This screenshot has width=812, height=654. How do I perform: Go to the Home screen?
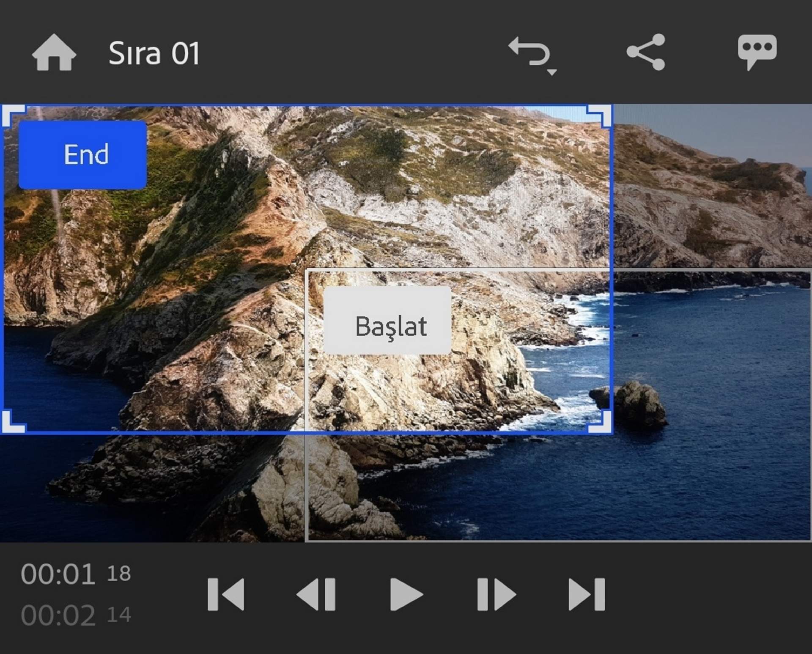point(54,52)
